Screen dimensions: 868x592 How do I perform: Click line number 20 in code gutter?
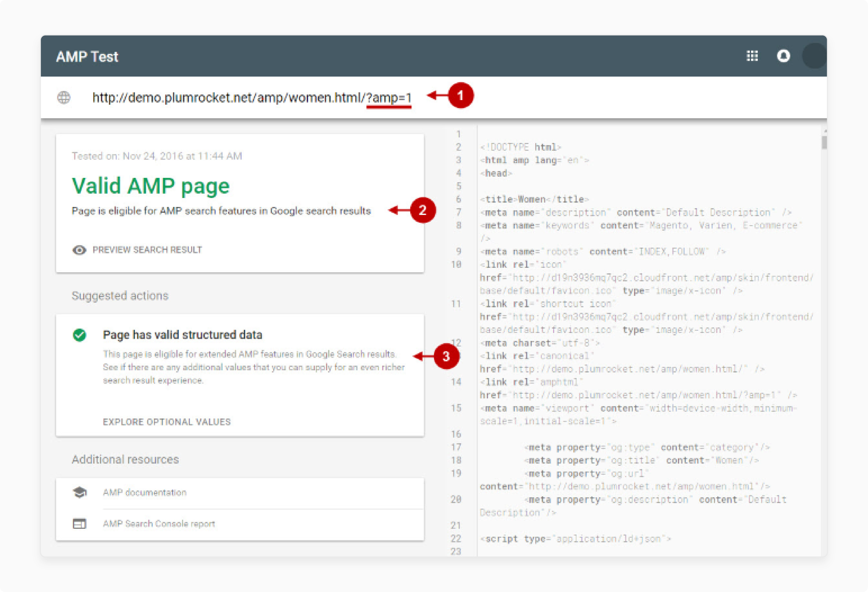tap(456, 499)
